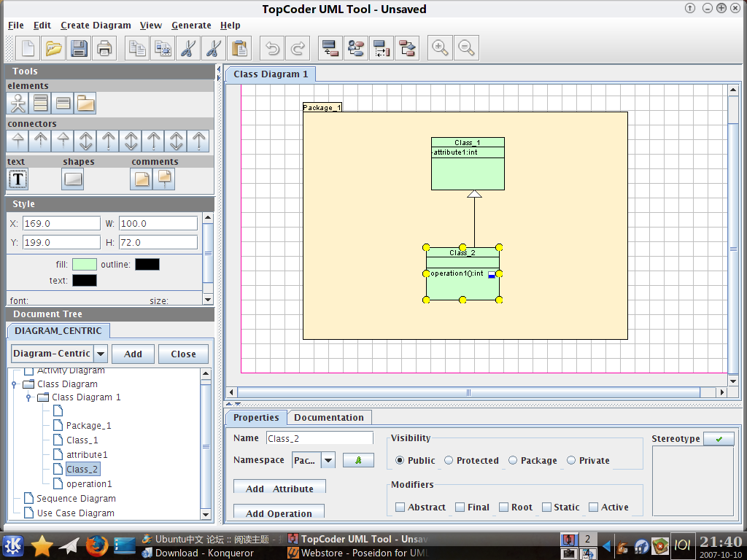This screenshot has height=560, width=747.
Task: Open the Edit menu
Action: [42, 26]
